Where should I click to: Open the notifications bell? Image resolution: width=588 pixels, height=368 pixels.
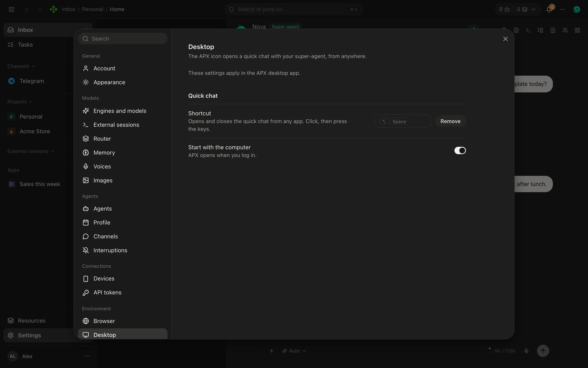(x=549, y=9)
